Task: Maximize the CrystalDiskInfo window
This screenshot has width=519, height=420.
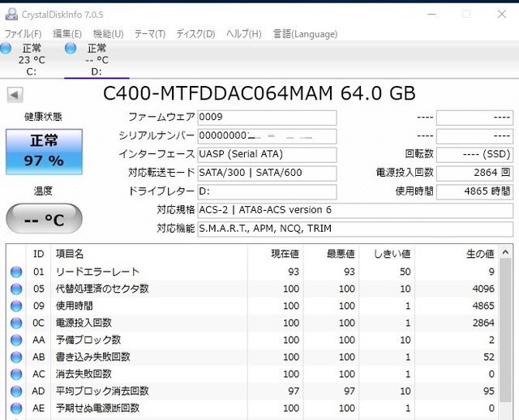Action: coord(466,15)
